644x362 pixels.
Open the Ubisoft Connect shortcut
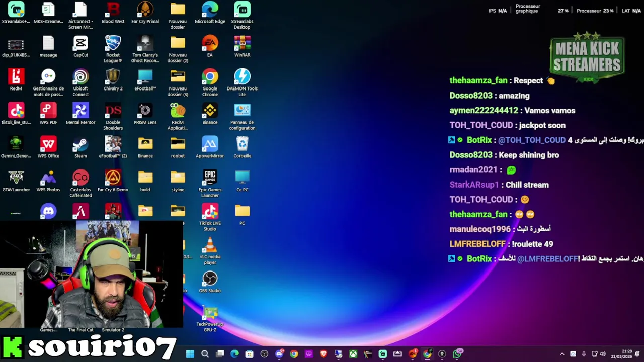point(80,83)
